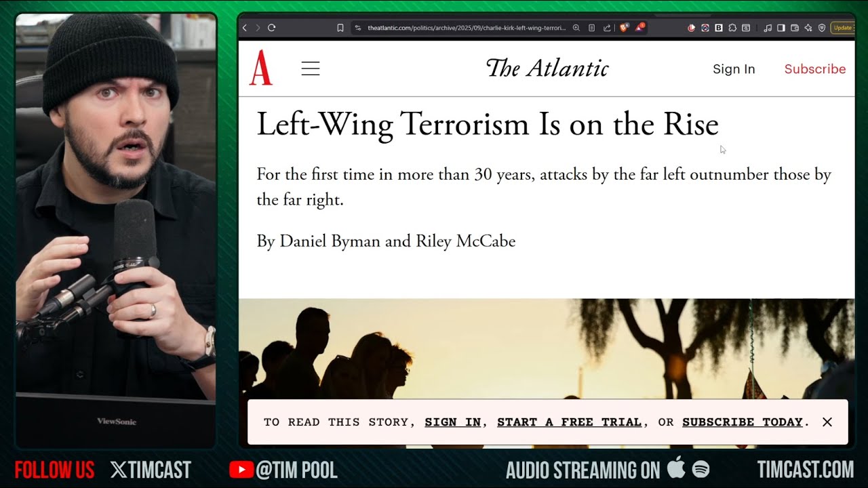Open the Brave Wallet icon
This screenshot has height=488, width=868.
pyautogui.click(x=795, y=28)
